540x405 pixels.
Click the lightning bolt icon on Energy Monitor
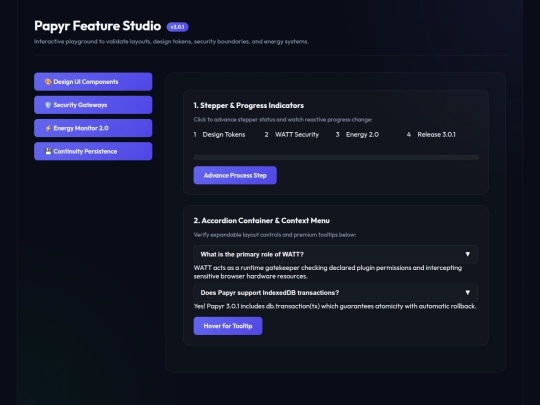pyautogui.click(x=48, y=128)
